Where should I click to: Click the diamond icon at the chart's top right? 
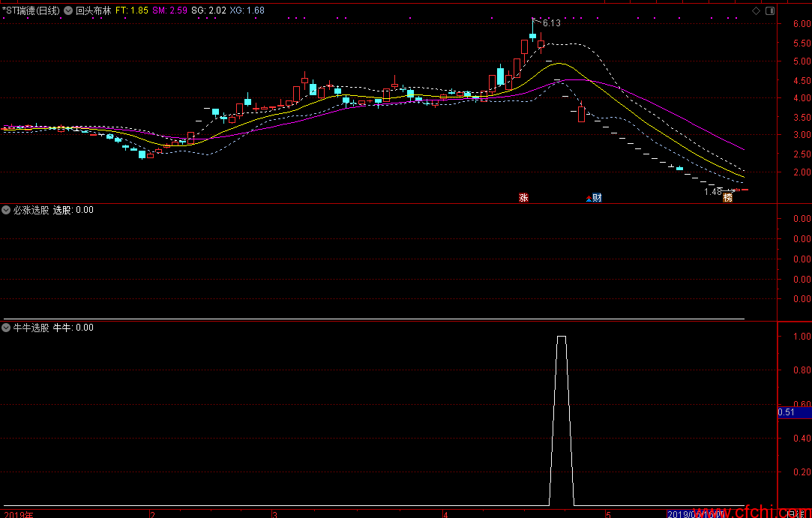756,10
